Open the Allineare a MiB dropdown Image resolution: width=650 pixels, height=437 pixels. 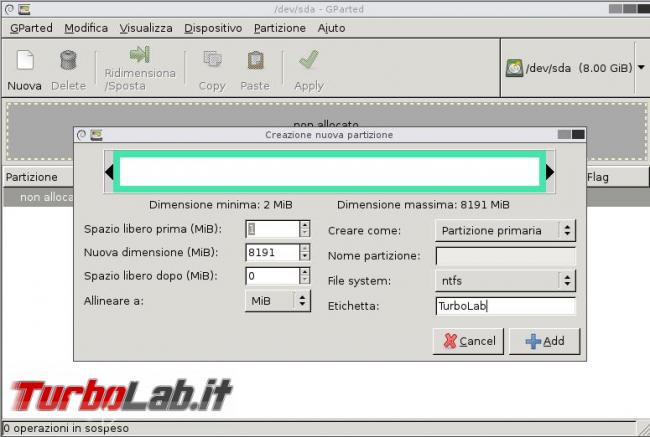point(278,301)
